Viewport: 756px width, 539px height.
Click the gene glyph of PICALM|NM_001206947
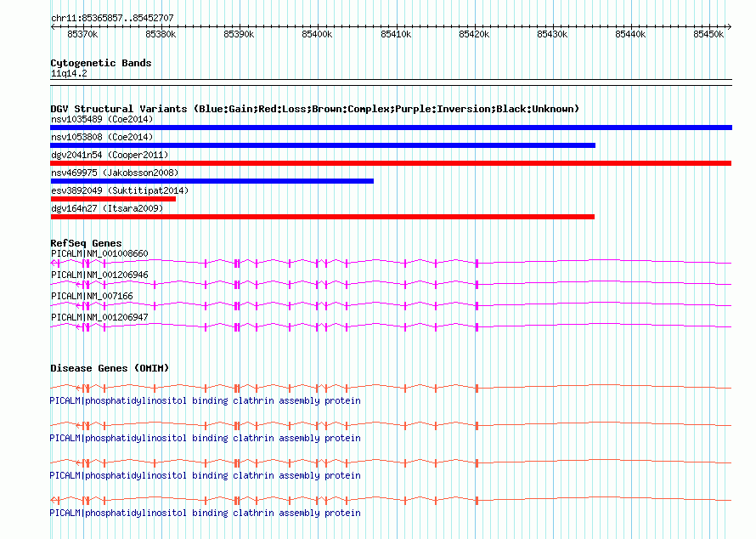(x=391, y=326)
